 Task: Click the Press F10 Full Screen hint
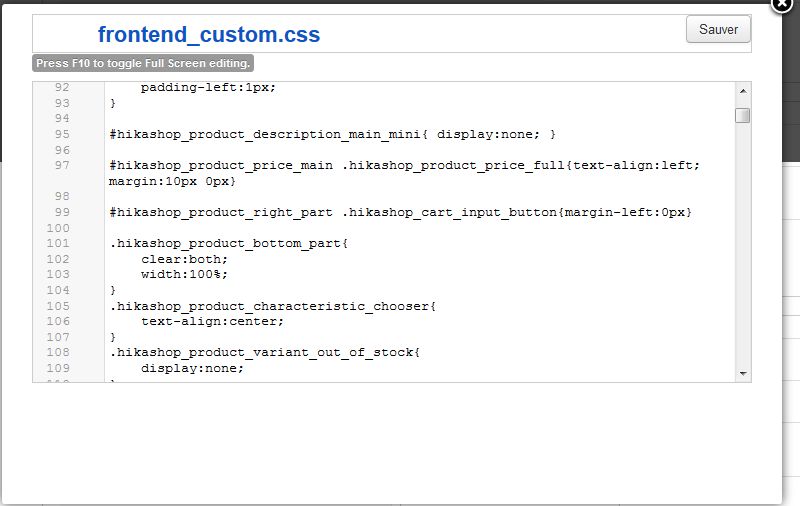(143, 63)
